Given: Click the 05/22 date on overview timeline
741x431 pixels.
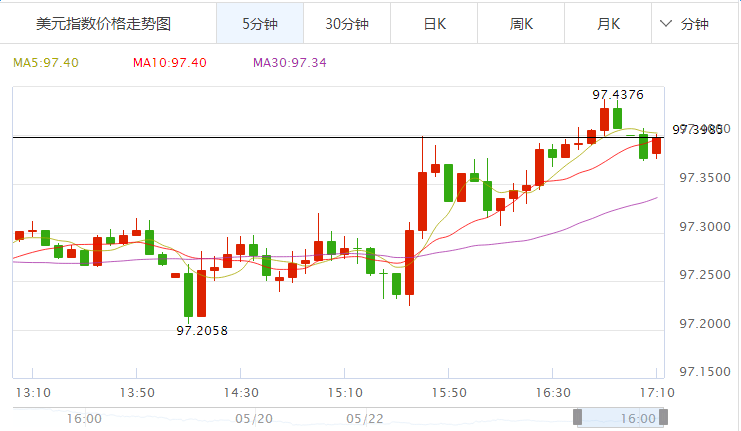Looking at the screenshot, I should pos(365,419).
